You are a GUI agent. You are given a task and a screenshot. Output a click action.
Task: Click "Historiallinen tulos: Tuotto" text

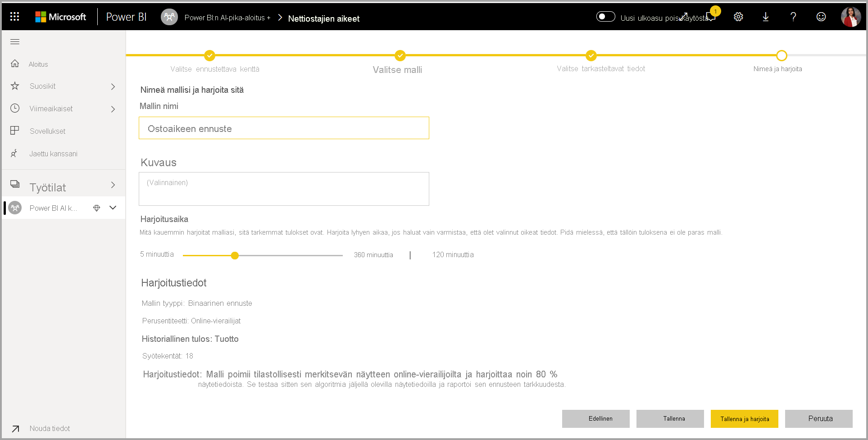190,339
